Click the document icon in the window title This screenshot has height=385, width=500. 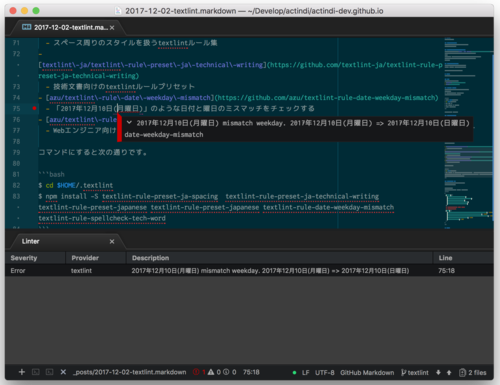[118, 11]
